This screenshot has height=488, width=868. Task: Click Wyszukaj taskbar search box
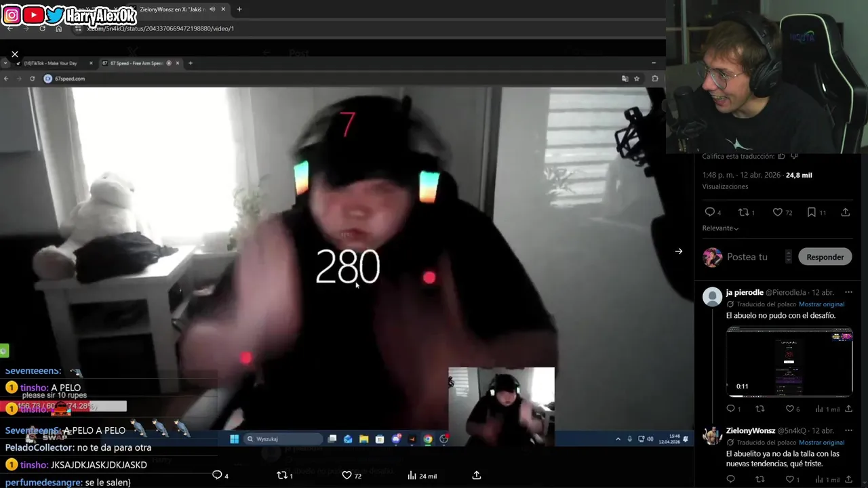tap(283, 439)
